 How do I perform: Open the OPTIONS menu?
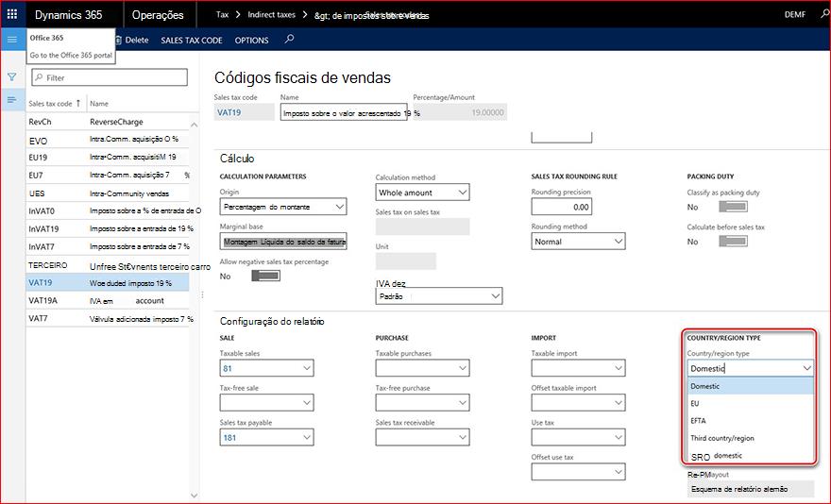252,41
